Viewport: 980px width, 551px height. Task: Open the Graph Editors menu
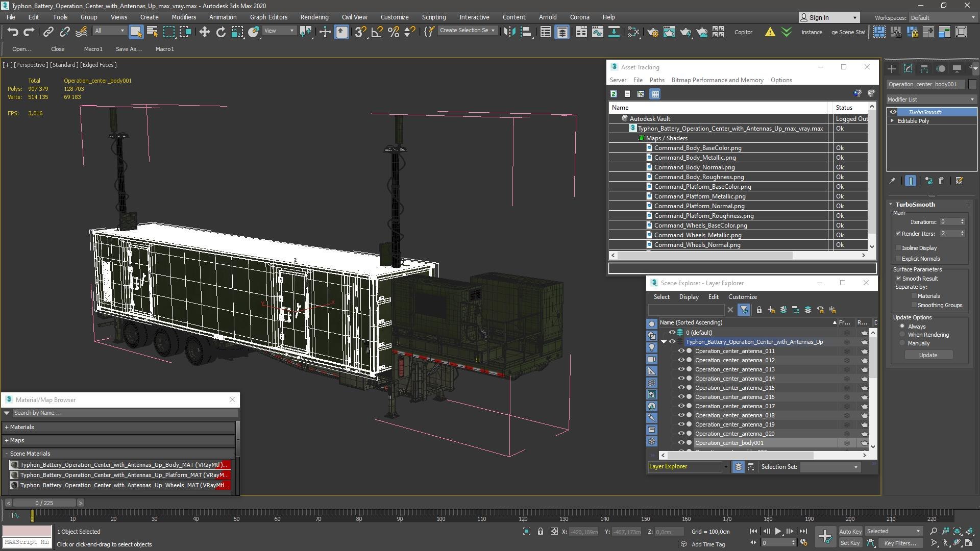[268, 17]
